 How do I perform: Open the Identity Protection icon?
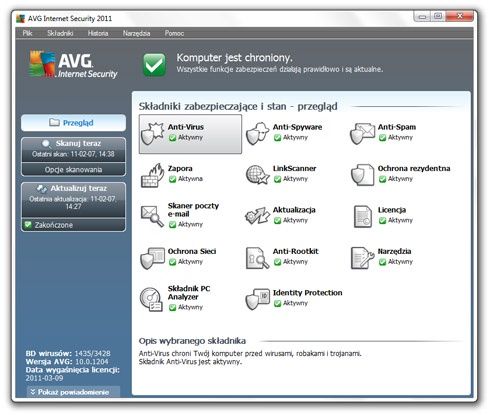(257, 299)
